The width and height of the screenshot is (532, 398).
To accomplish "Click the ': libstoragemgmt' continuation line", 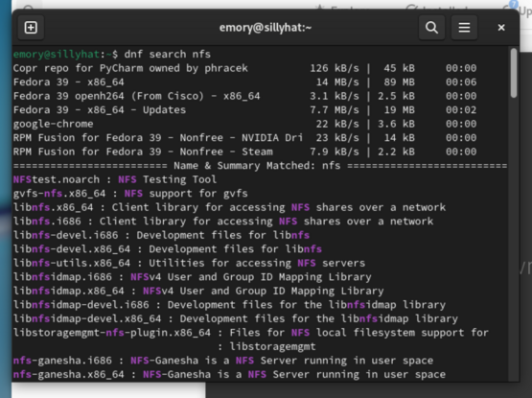I will coord(266,347).
